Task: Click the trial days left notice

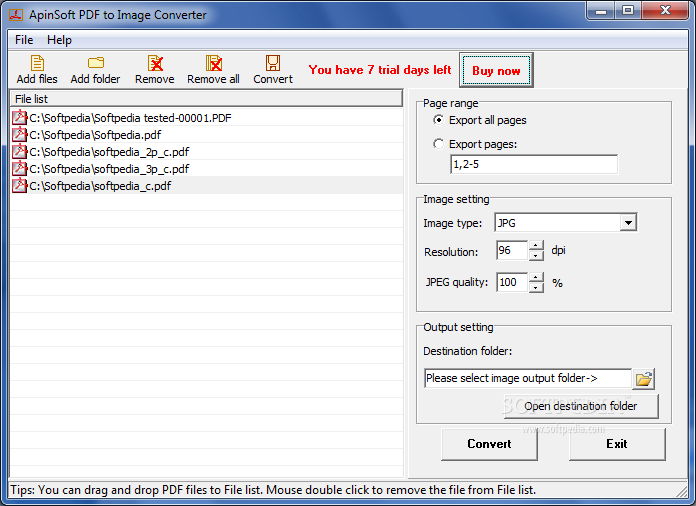Action: tap(380, 70)
